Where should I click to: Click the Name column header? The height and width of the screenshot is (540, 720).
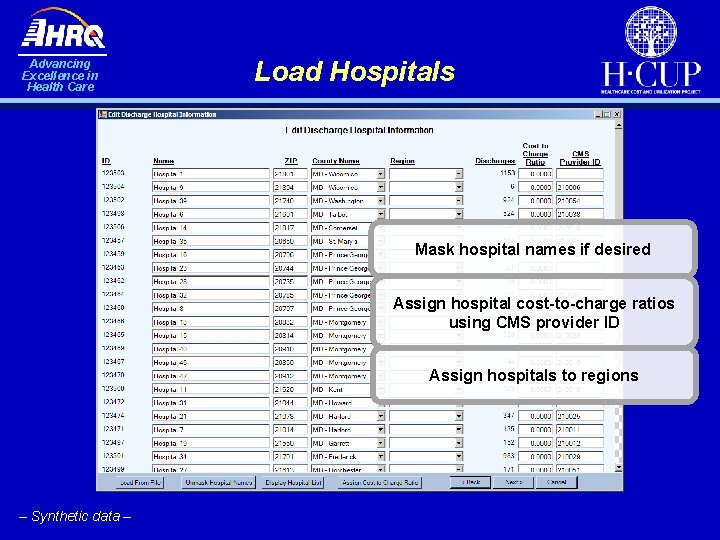[163, 161]
